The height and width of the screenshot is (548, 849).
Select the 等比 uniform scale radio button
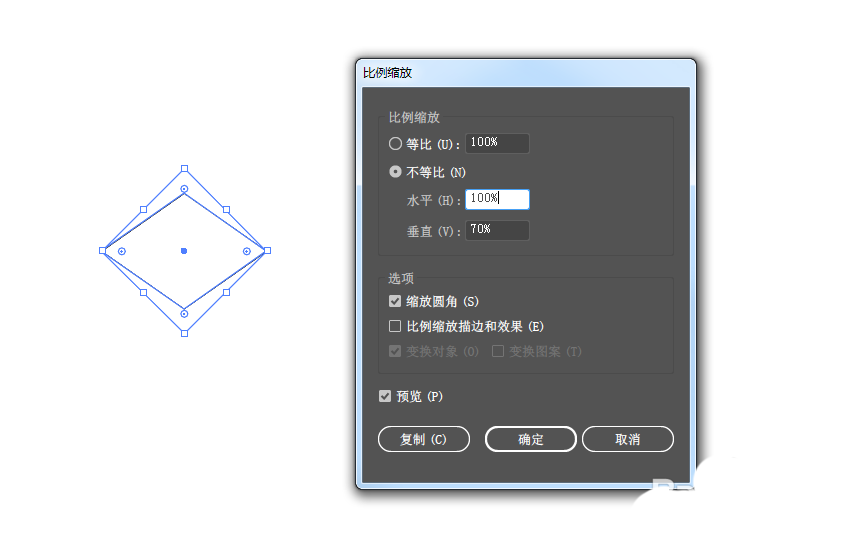395,143
